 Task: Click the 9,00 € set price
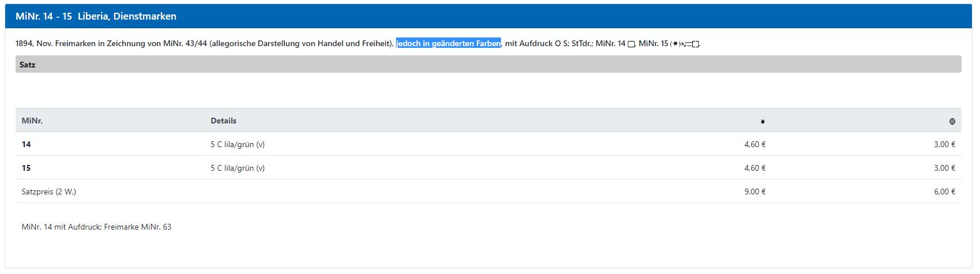tap(755, 192)
